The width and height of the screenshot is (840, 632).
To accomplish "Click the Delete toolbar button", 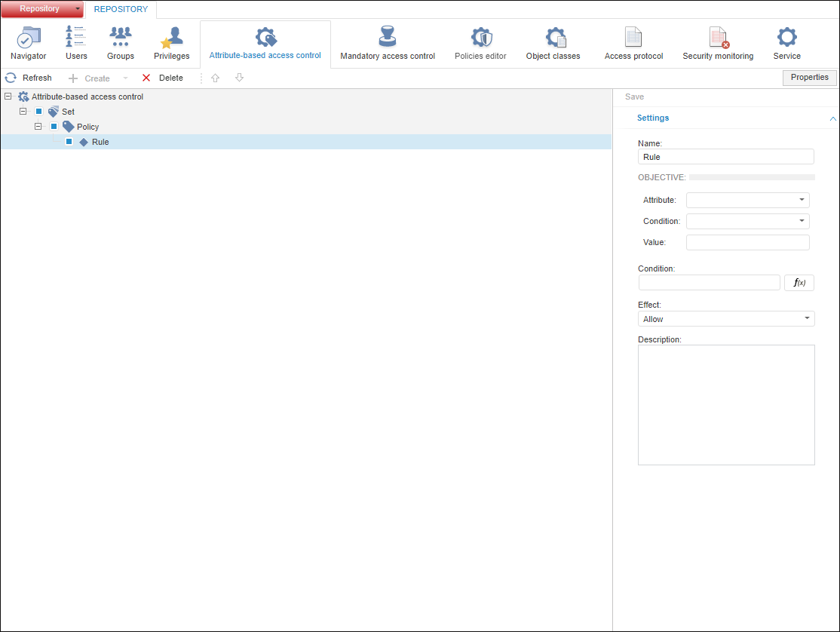I will click(x=162, y=78).
